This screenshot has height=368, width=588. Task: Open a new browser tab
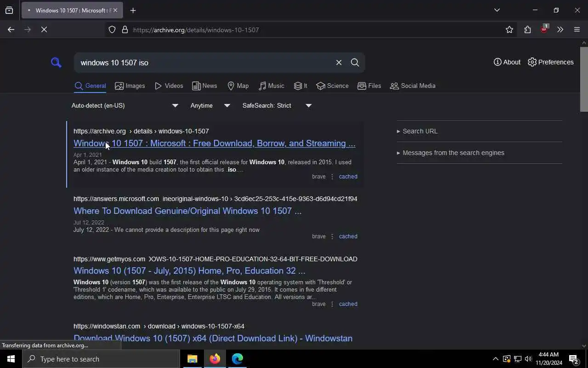tap(133, 11)
